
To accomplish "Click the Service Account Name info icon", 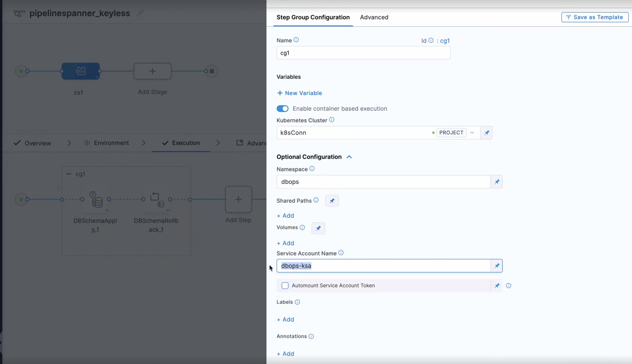I will [x=341, y=253].
